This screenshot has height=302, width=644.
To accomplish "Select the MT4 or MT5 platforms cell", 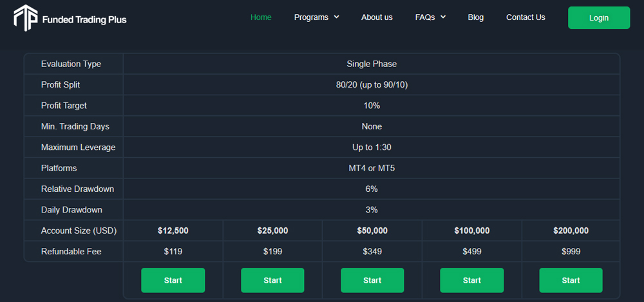I will point(372,168).
